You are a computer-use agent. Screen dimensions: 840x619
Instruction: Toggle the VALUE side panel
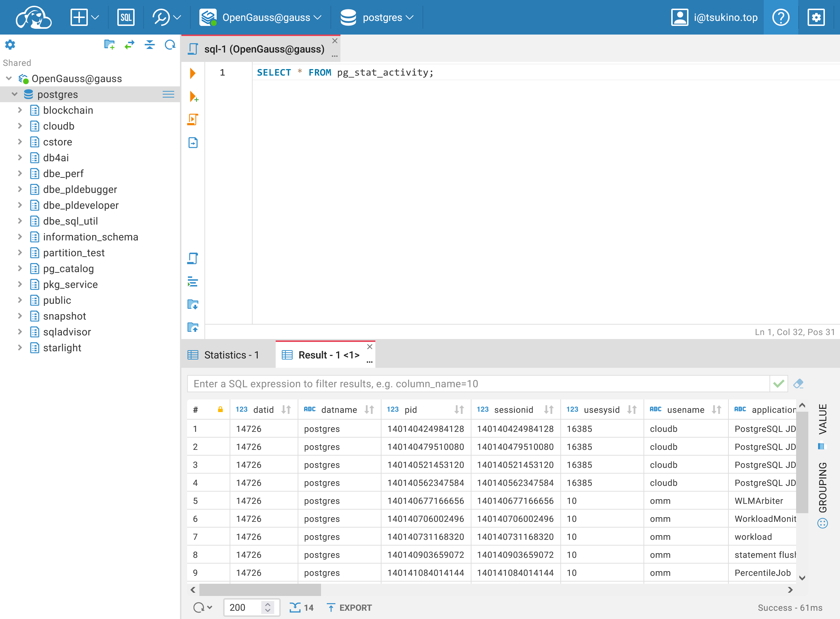click(822, 419)
